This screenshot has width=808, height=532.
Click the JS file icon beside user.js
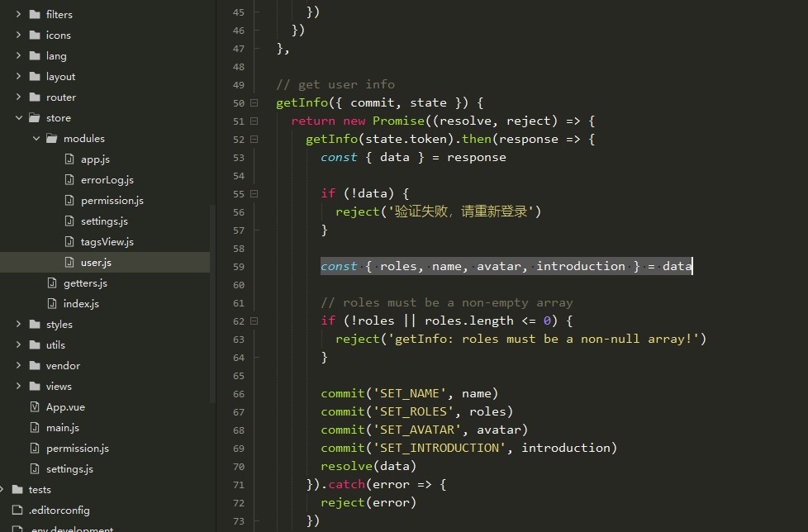(70, 262)
